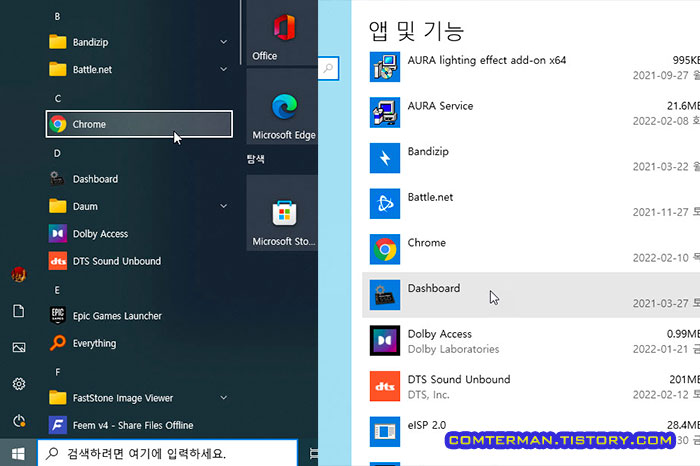This screenshot has width=700, height=466.
Task: Expand the Daum folder chevron
Action: [x=224, y=206]
